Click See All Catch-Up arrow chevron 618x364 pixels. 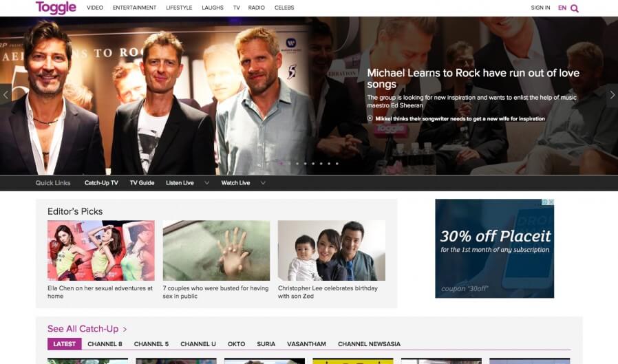point(125,329)
